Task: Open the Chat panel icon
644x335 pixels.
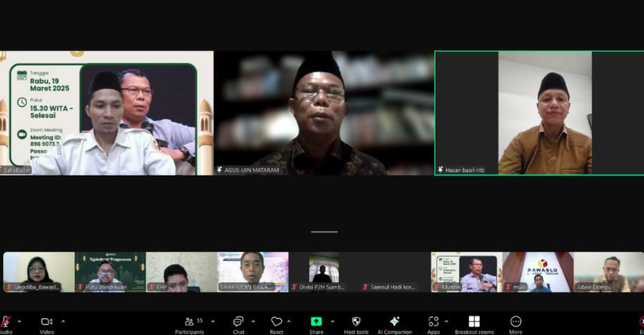Action: click(238, 321)
